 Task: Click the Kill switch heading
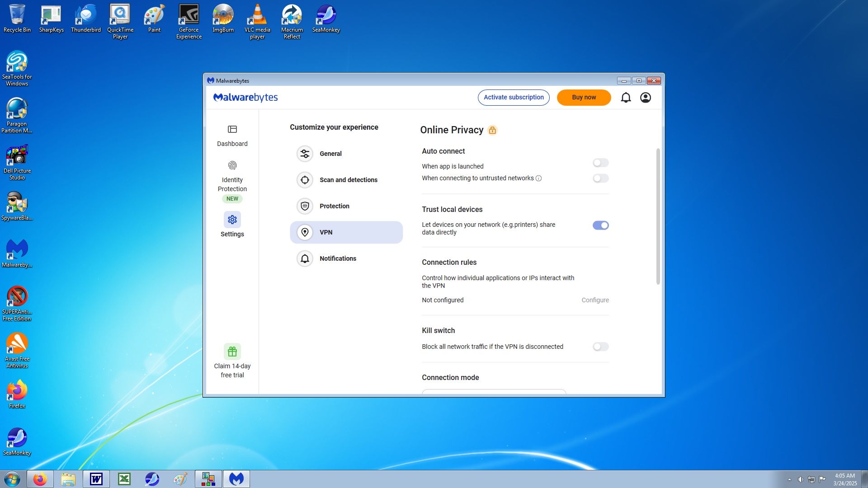tap(438, 331)
